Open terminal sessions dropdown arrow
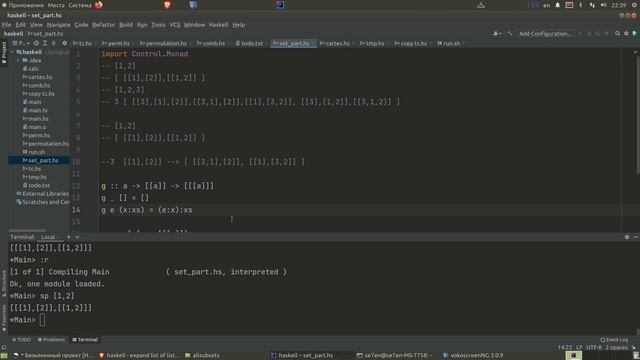The width and height of the screenshot is (640, 360). tap(77, 237)
